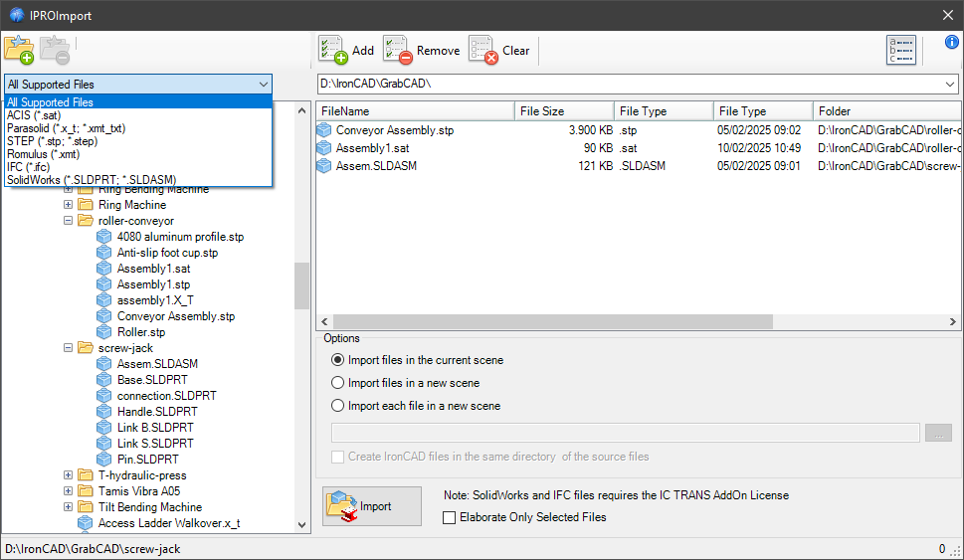
Task: Click assembly1.X_T file icon in tree
Action: [x=103, y=300]
